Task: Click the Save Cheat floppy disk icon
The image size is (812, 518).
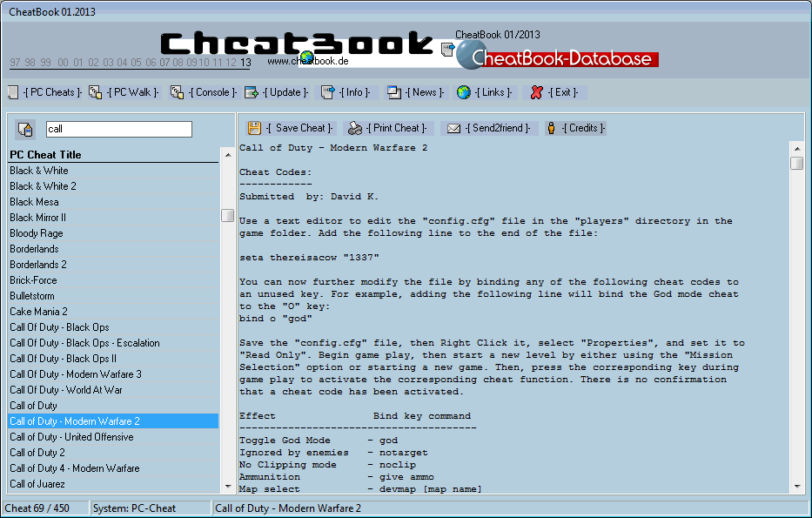Action: pyautogui.click(x=254, y=128)
